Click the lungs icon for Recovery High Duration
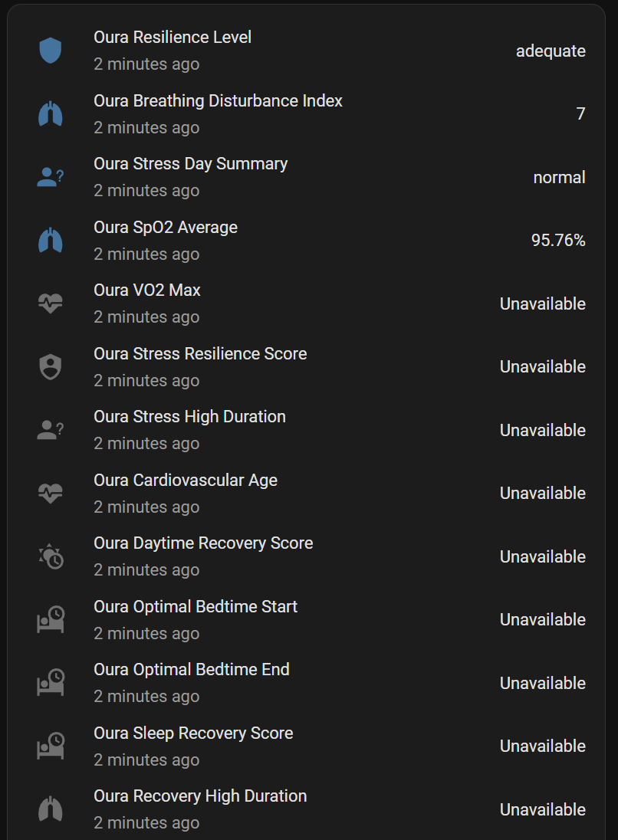618x840 pixels. tap(50, 810)
